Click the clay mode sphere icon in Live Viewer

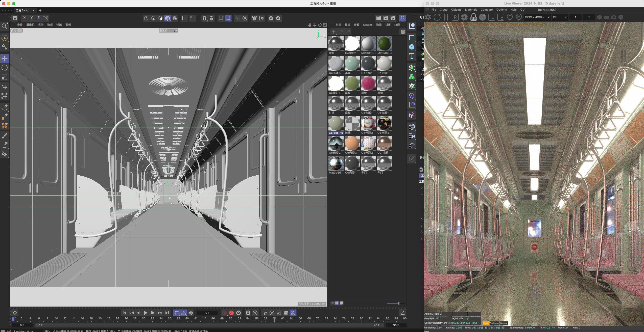click(x=482, y=17)
